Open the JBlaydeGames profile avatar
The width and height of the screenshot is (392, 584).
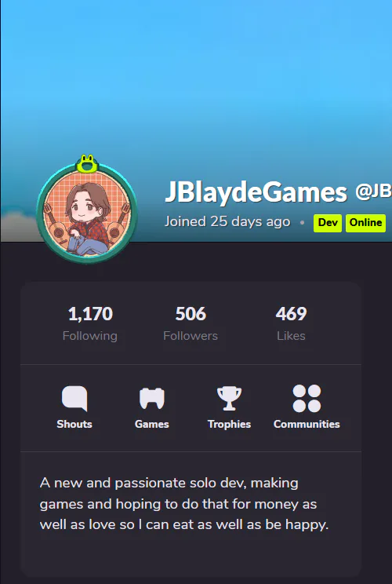[x=87, y=213]
